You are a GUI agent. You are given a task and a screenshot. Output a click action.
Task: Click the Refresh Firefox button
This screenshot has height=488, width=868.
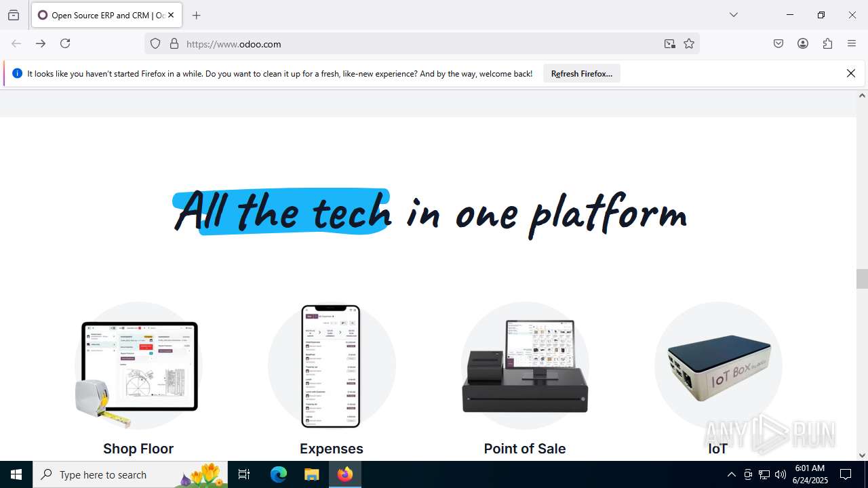(582, 73)
